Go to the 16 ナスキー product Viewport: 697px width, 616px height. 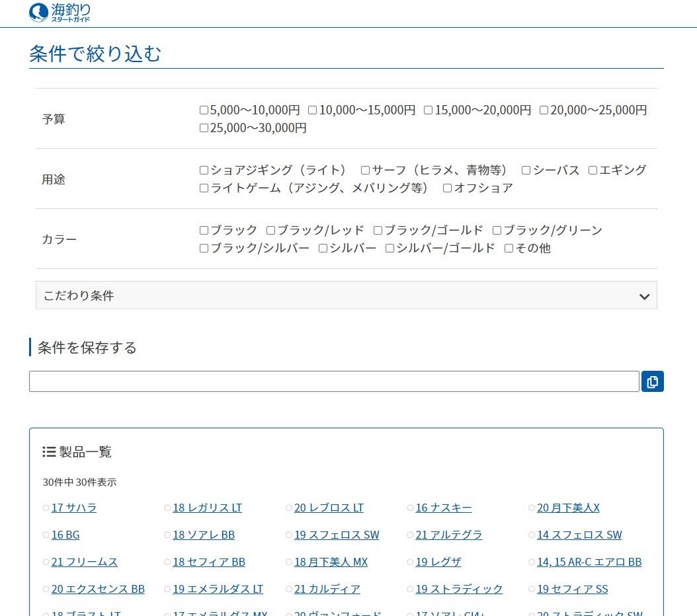coord(444,508)
